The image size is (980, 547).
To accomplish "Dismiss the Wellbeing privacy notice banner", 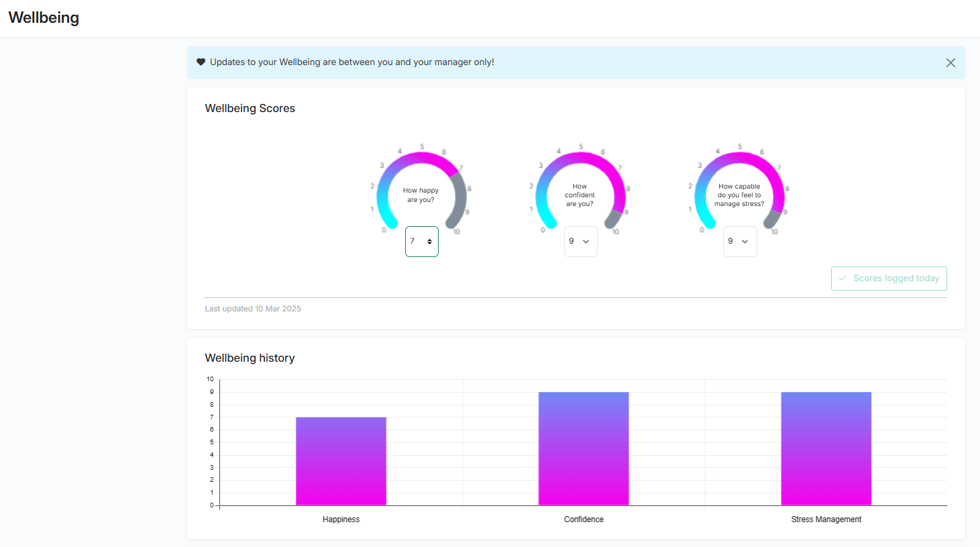I will tap(950, 62).
